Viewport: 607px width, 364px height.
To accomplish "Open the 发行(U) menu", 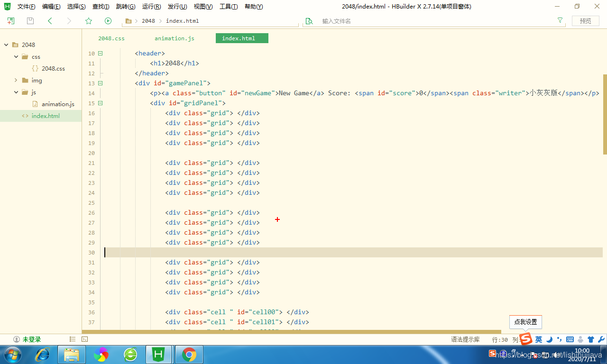I will (x=177, y=7).
